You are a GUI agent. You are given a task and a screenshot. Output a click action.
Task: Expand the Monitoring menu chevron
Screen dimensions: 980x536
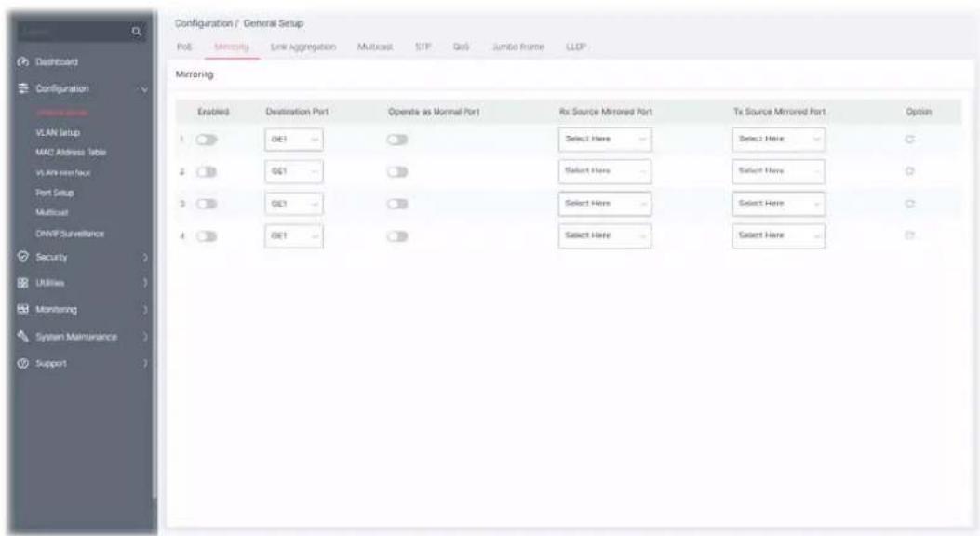coord(145,310)
